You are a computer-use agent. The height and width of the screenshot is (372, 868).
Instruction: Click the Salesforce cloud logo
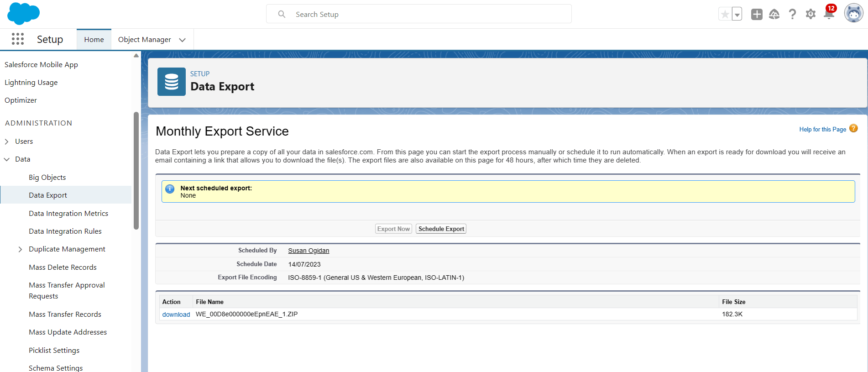(x=23, y=13)
